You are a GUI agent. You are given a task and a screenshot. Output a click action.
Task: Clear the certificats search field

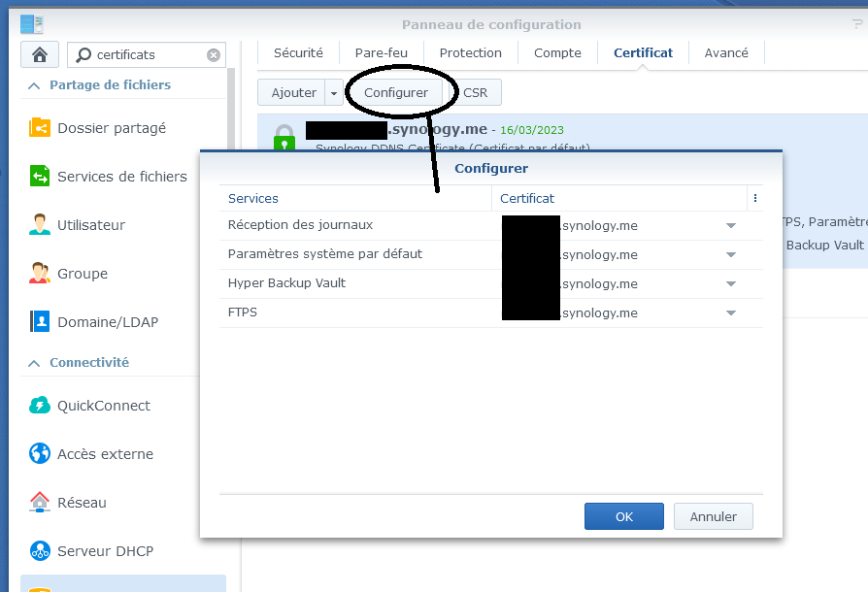(x=214, y=54)
